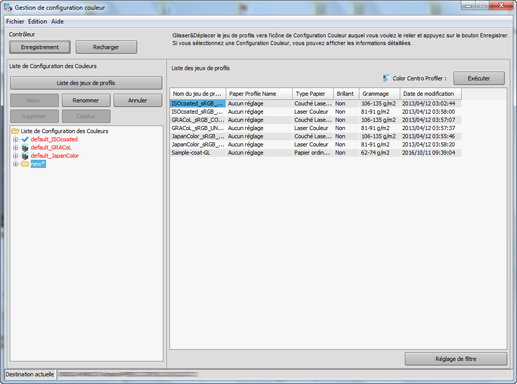The image size is (517, 384).
Task: Click the Enregistrement button
Action: (40, 47)
